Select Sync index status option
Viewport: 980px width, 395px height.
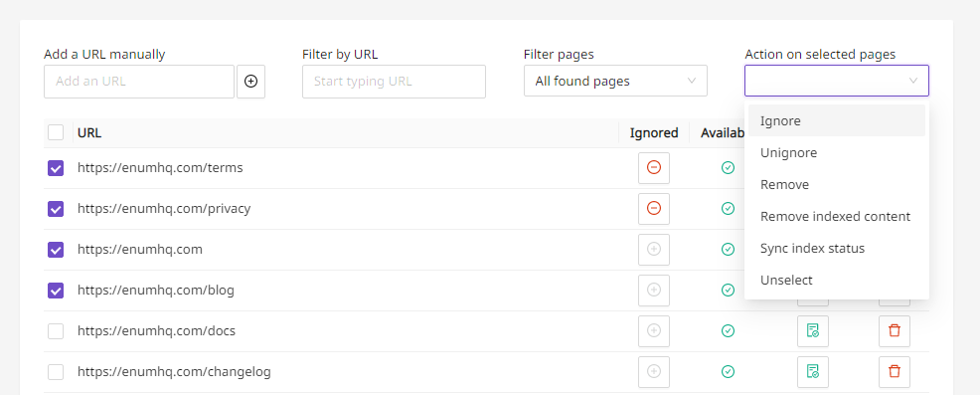[812, 249]
